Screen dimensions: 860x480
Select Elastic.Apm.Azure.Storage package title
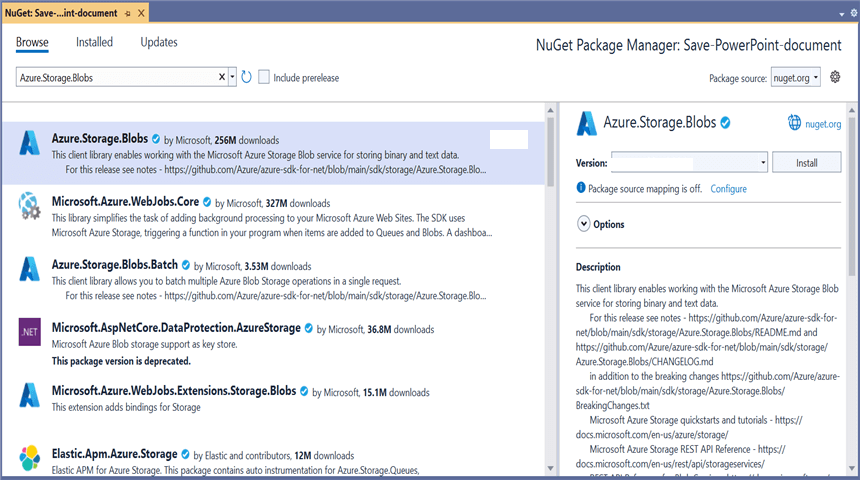[114, 454]
